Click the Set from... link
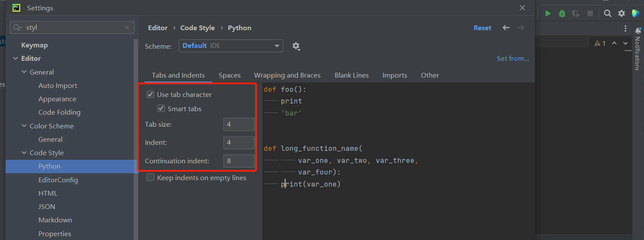The image size is (644, 240). pos(512,58)
